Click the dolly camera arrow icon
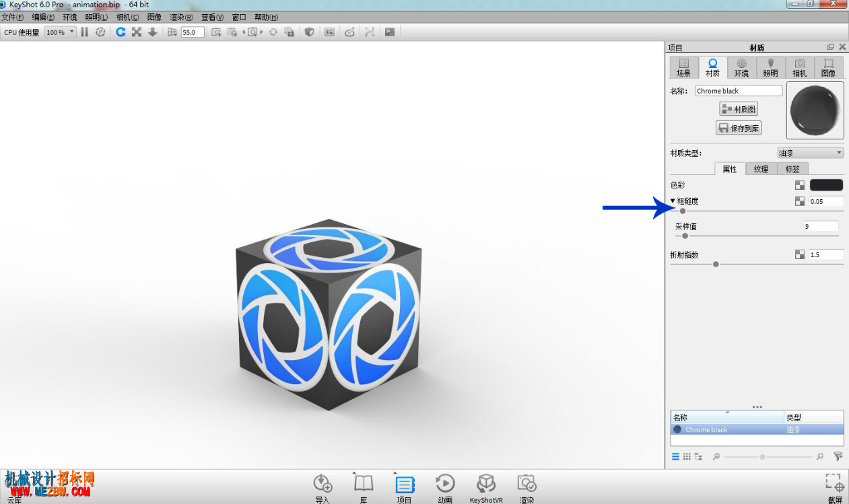 [152, 32]
